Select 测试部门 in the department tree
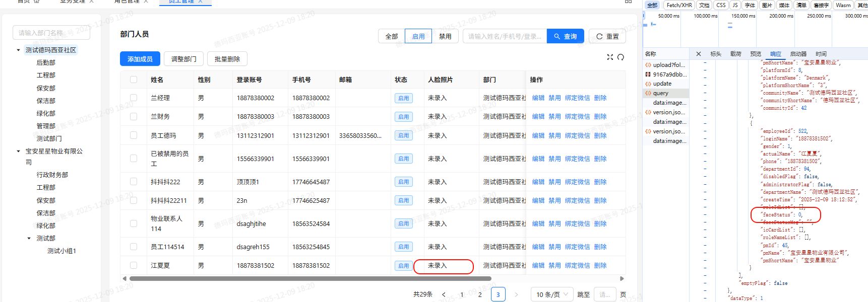Screen dimensions: 868x302 click(x=49, y=138)
